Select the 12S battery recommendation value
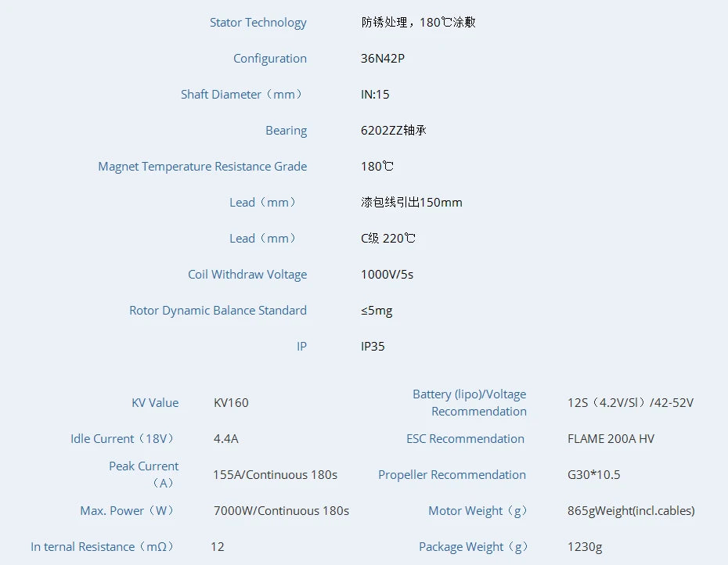This screenshot has height=565, width=728. [x=630, y=403]
